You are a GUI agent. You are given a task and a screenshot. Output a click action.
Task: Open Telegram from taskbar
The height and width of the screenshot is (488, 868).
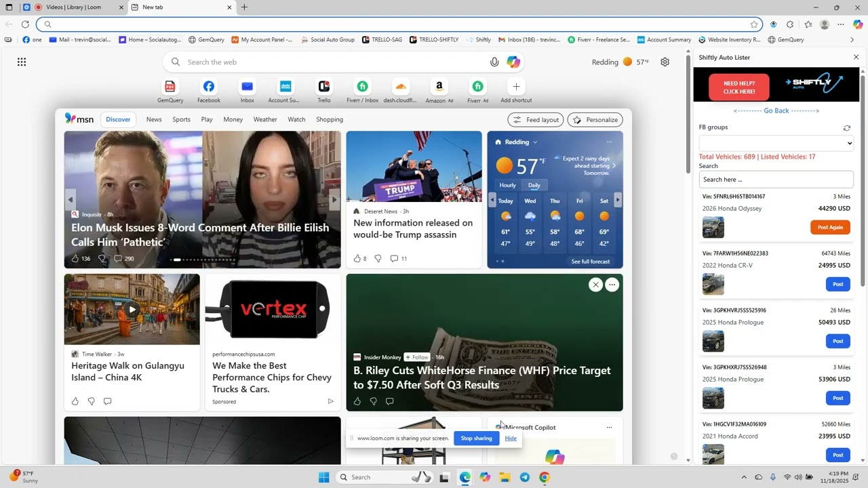[x=525, y=477]
